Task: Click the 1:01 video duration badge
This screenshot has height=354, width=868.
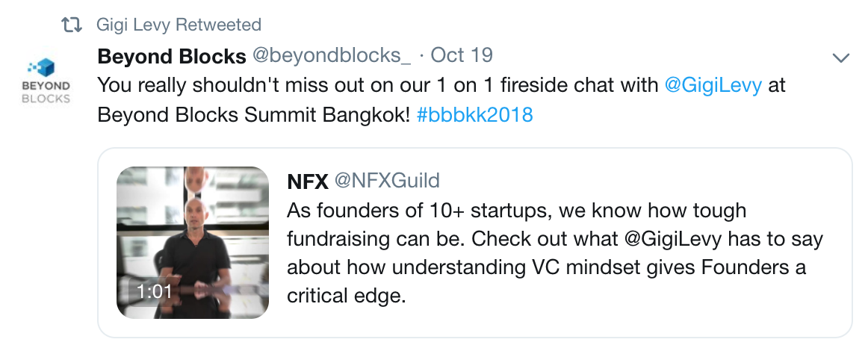Action: (x=155, y=292)
